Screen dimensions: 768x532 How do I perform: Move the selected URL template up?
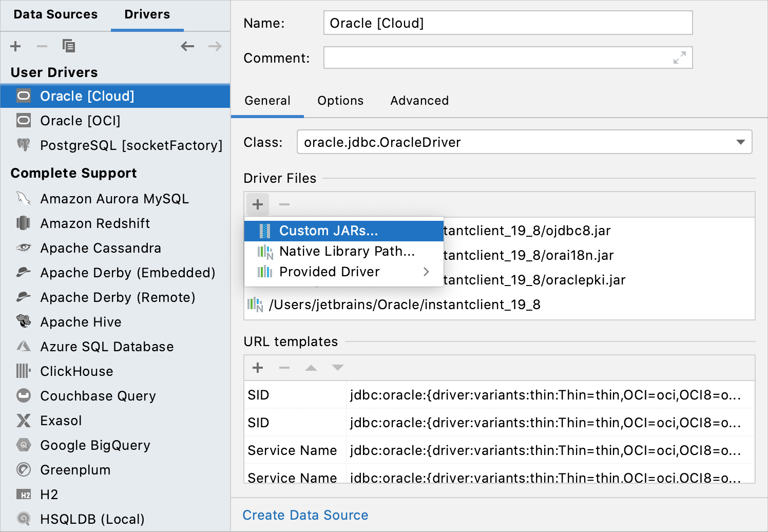point(311,368)
